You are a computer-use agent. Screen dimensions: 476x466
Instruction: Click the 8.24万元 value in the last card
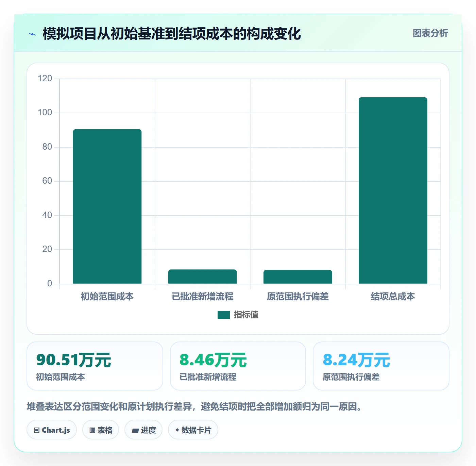pos(356,360)
